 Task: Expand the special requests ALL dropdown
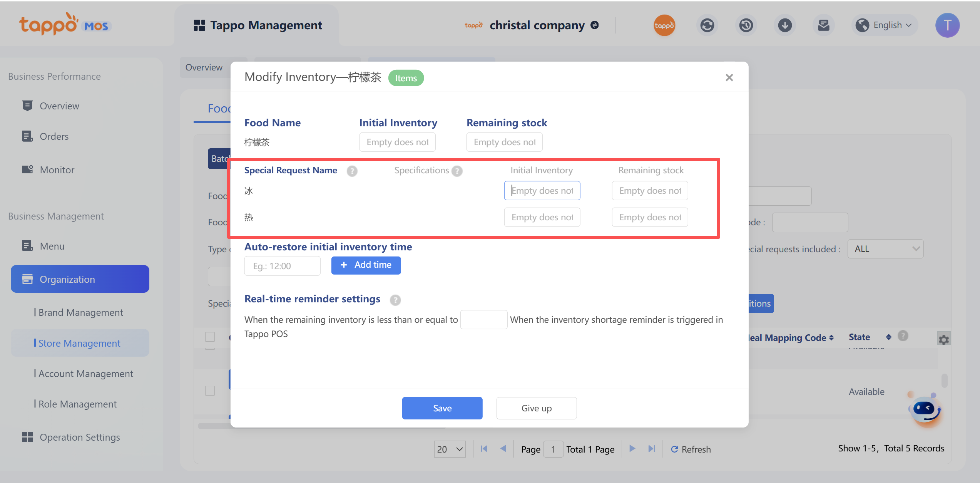coord(885,249)
